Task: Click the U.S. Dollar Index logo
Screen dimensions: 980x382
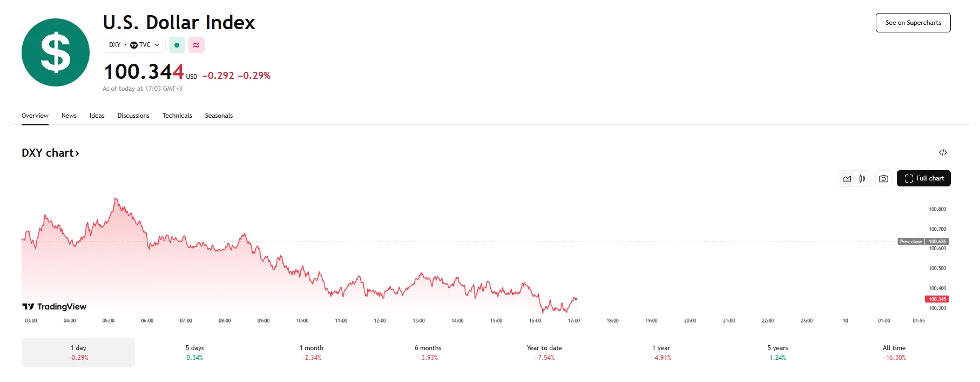Action: coord(56,52)
